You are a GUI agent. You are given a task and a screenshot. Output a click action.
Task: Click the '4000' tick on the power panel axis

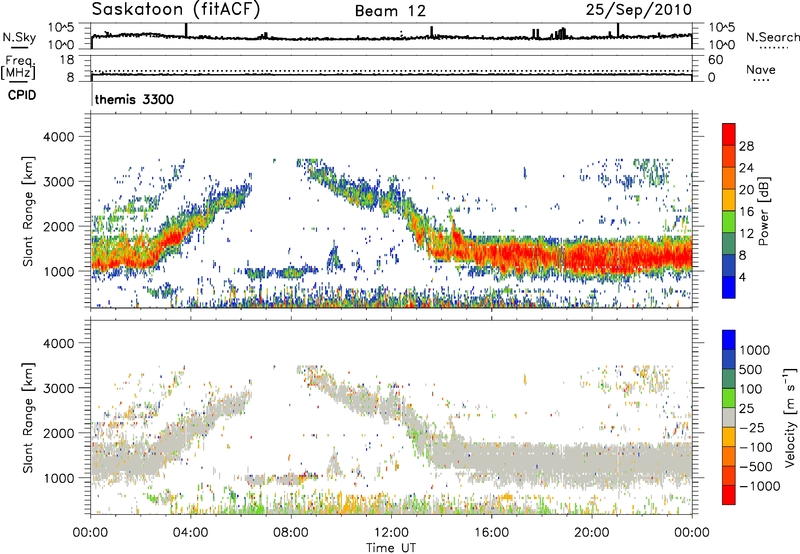(x=58, y=137)
